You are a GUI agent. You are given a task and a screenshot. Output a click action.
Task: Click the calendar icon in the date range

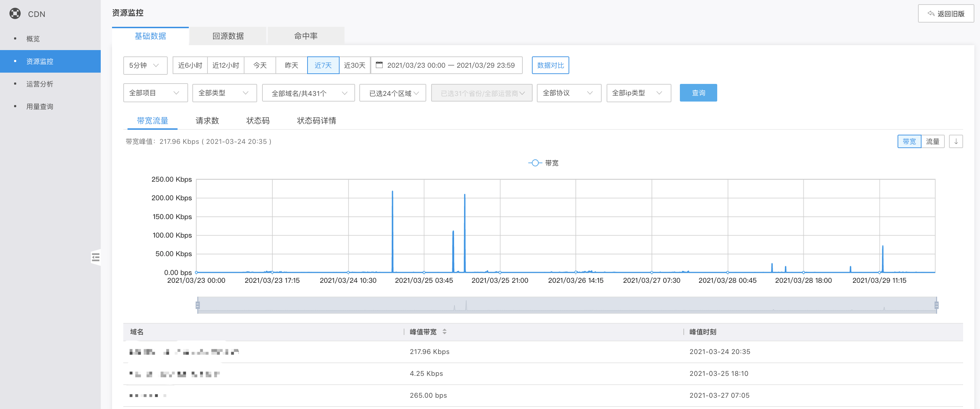pyautogui.click(x=379, y=65)
